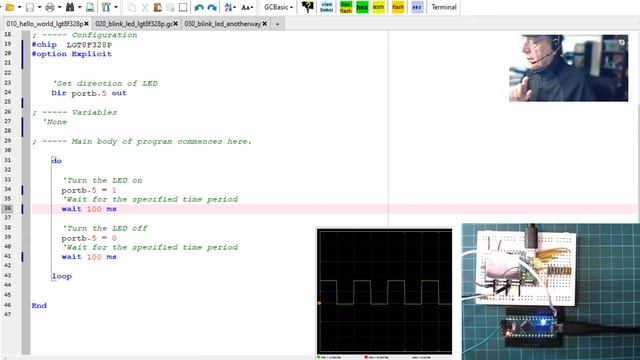
Task: Click the green hex flash button
Action: pos(346,7)
